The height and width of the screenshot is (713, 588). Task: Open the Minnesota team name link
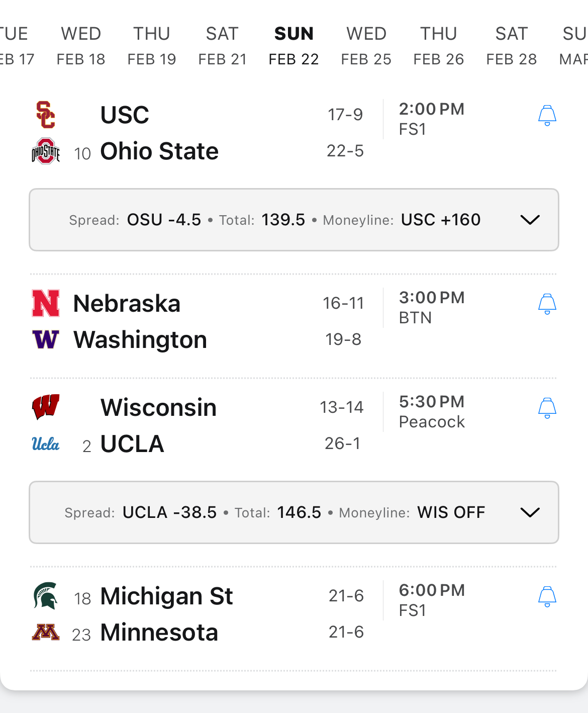159,633
